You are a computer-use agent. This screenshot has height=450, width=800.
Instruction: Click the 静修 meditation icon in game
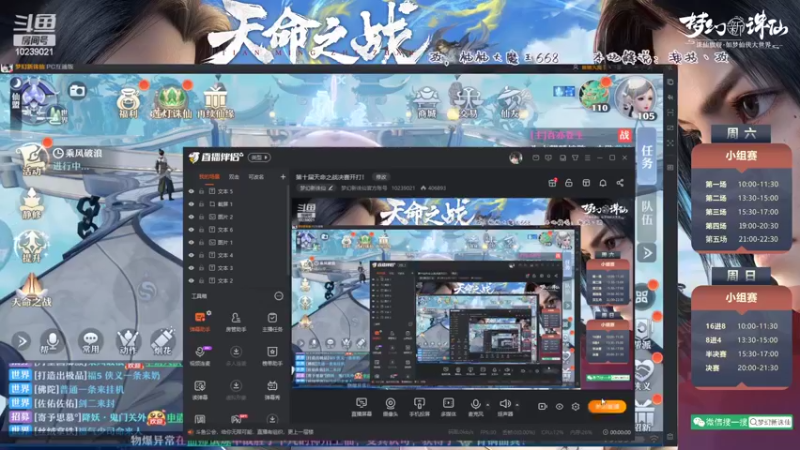[32, 204]
